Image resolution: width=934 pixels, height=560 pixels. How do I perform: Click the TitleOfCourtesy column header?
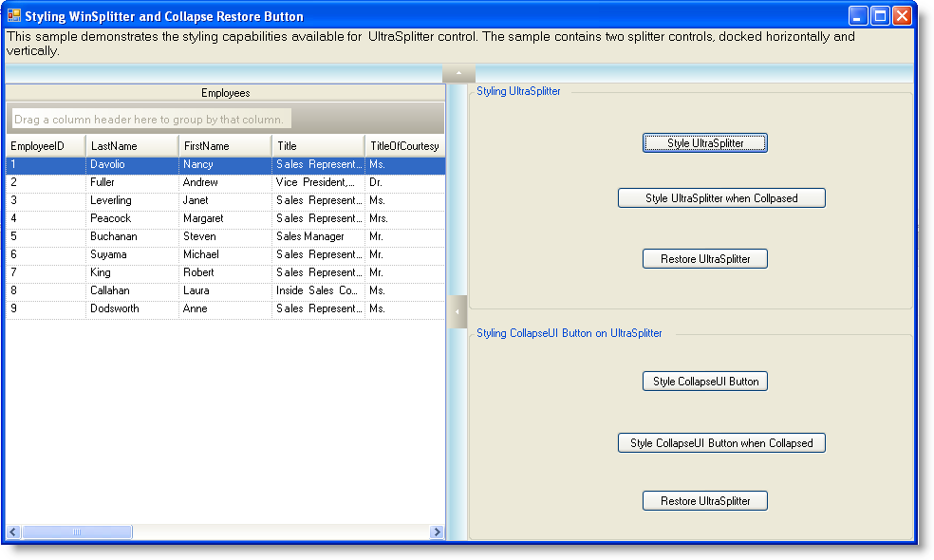(403, 145)
